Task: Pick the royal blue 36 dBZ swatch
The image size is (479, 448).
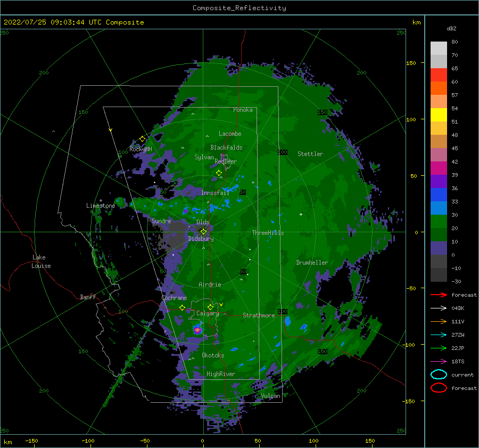Action: pos(439,195)
